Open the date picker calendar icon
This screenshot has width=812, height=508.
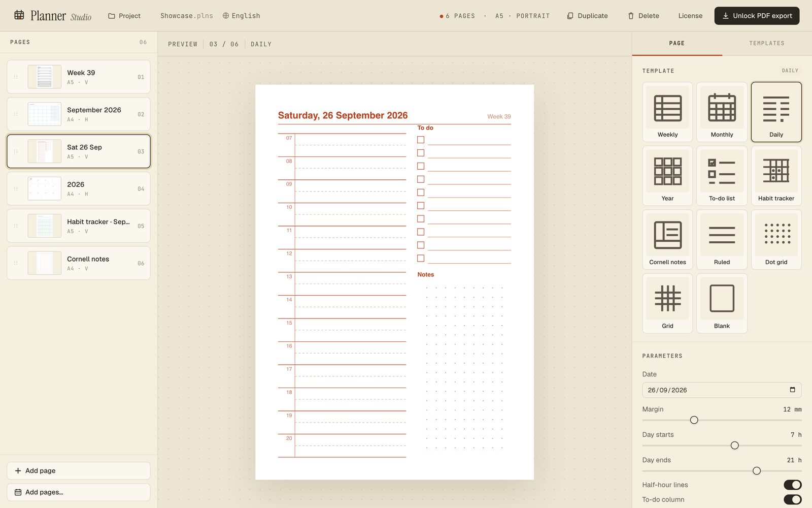(792, 390)
